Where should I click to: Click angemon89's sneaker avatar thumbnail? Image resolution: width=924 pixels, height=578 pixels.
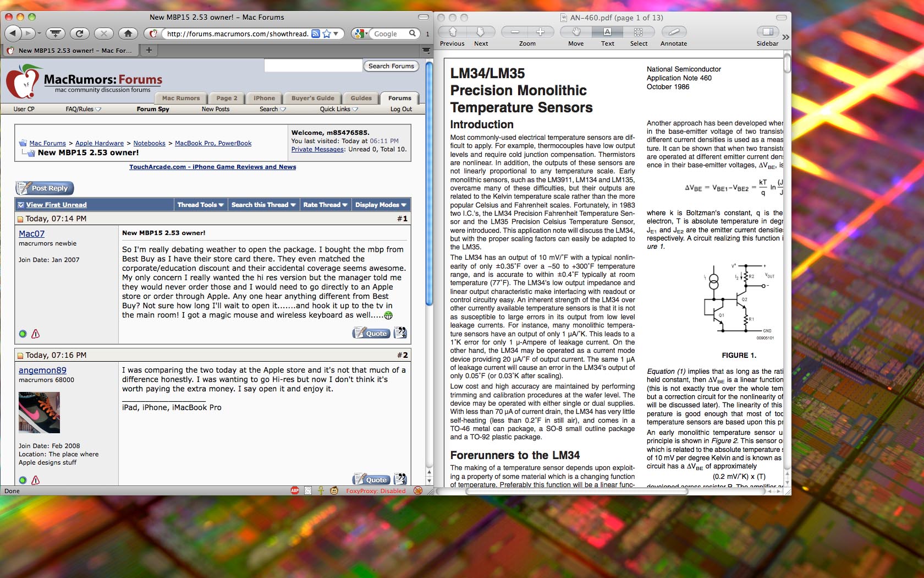(x=39, y=412)
